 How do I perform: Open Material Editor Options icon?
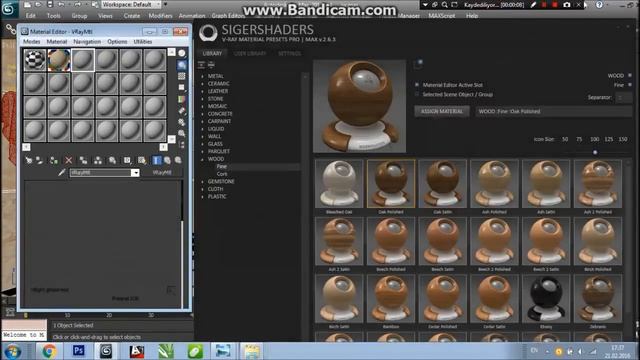pyautogui.click(x=182, y=122)
